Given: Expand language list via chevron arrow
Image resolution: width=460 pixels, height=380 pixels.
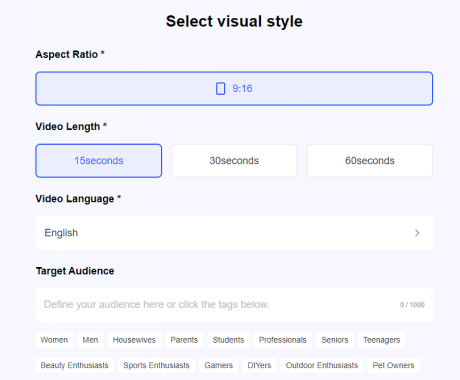Looking at the screenshot, I should coord(417,233).
